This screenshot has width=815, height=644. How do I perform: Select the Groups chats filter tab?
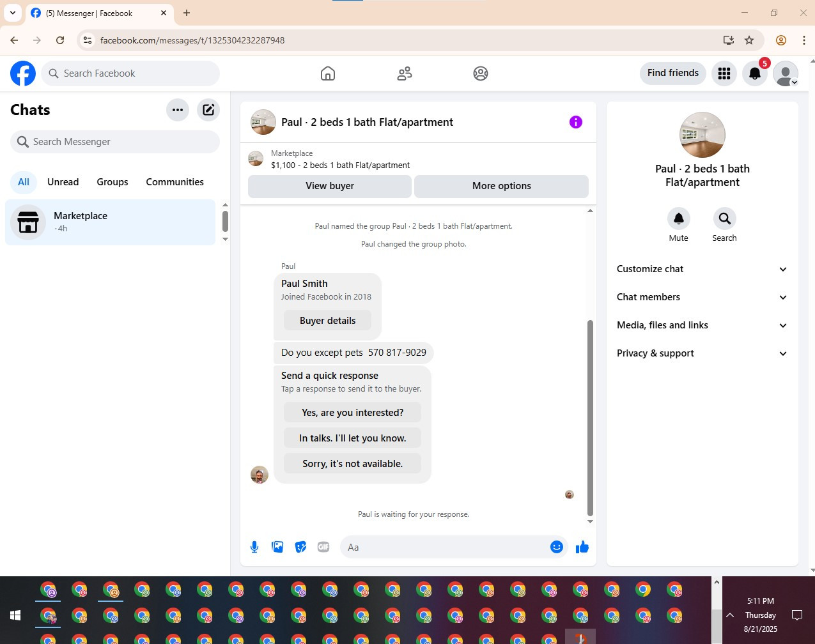(x=113, y=182)
